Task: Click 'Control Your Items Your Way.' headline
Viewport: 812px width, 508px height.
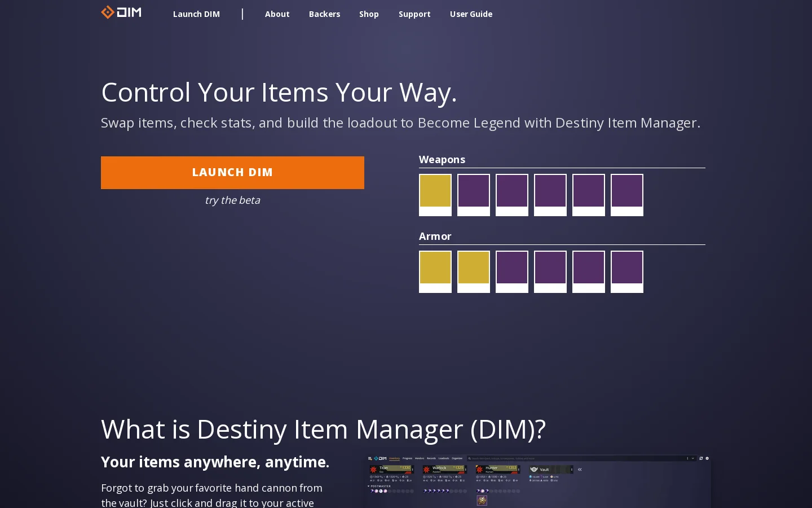Action: click(x=279, y=93)
